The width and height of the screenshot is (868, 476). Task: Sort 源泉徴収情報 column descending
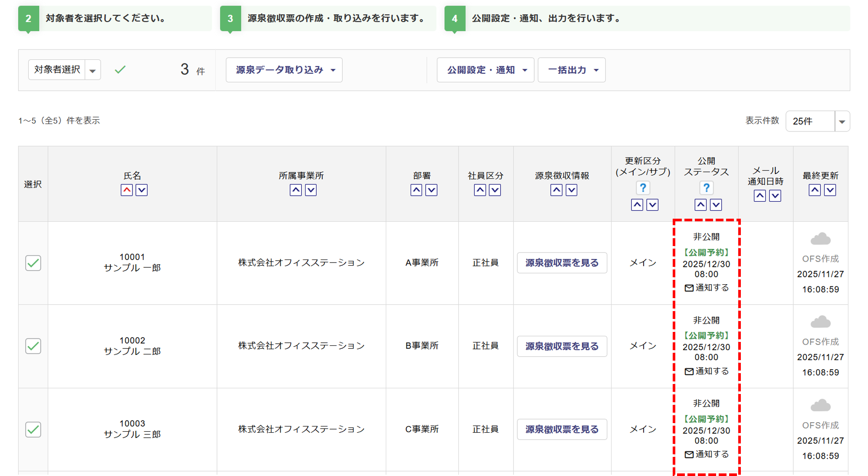(x=571, y=190)
